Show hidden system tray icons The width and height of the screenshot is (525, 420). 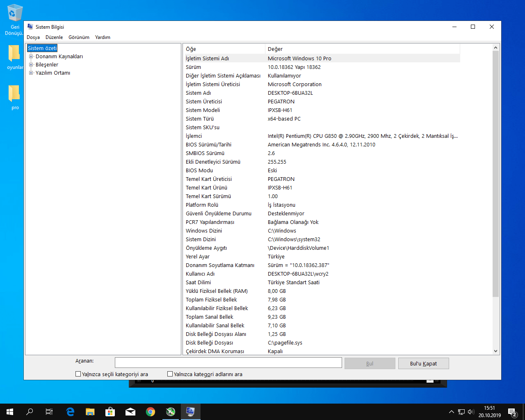[452, 412]
